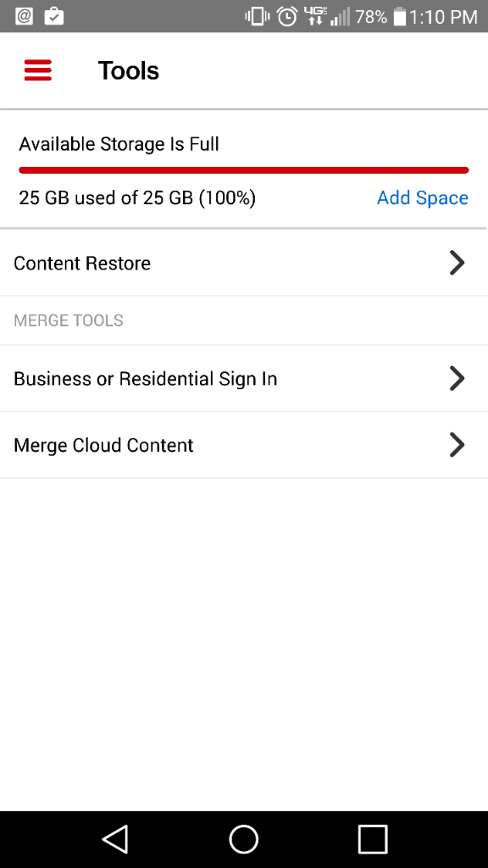Tap the Add Space link

423,198
